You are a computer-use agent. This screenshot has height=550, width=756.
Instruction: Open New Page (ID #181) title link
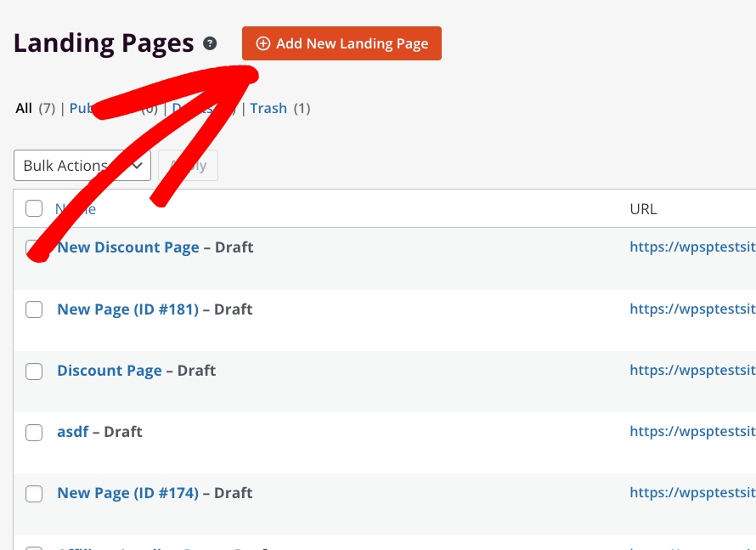point(127,309)
